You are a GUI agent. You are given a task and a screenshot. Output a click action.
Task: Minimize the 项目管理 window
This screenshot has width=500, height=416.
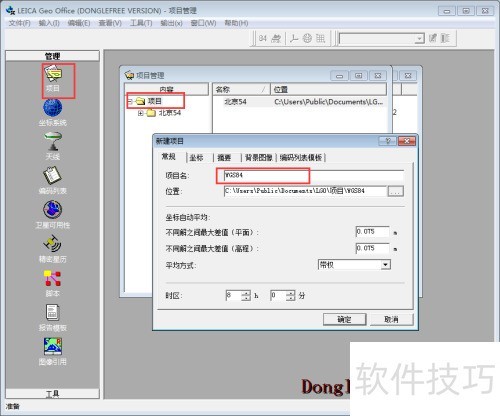[x=339, y=76]
